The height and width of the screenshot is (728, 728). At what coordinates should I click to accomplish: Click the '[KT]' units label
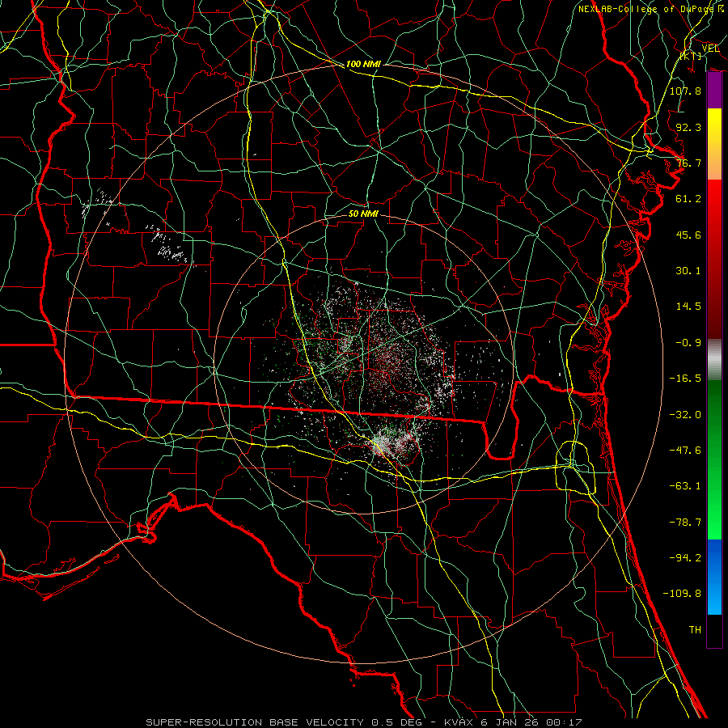pyautogui.click(x=691, y=56)
